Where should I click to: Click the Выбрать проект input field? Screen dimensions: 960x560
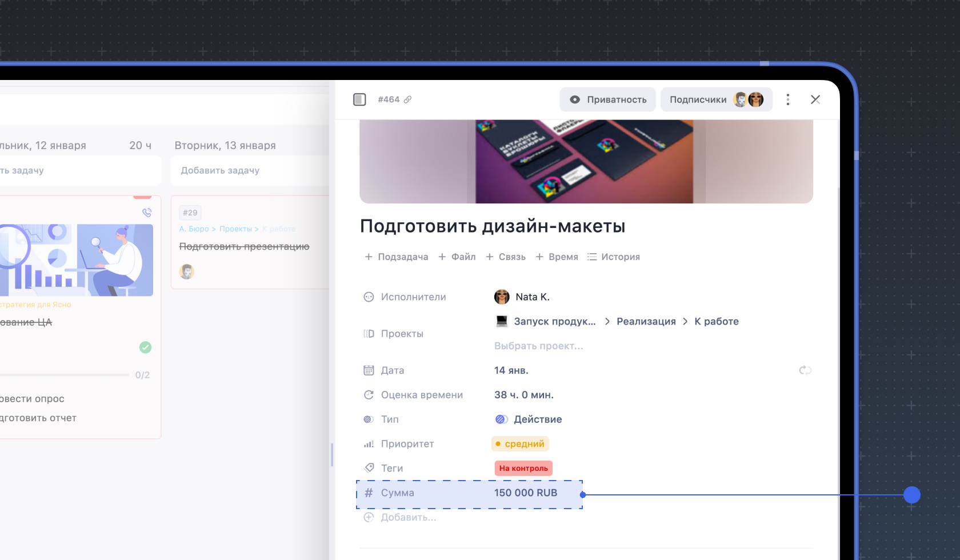(x=538, y=346)
